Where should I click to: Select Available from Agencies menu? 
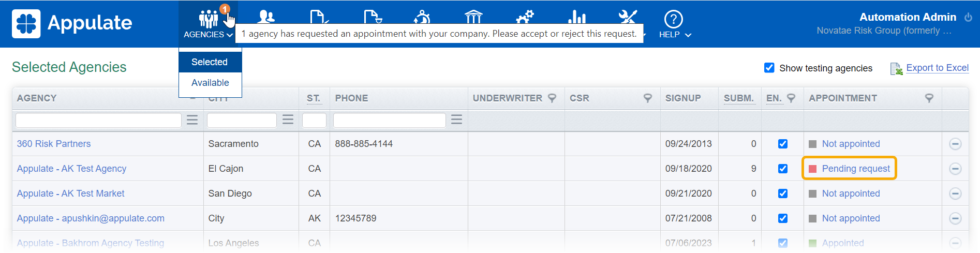tap(210, 83)
